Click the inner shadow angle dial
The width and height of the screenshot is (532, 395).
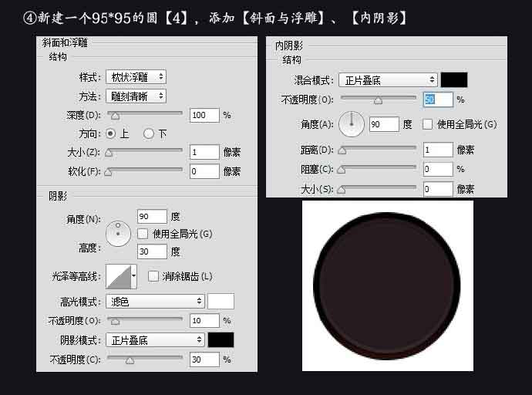point(352,124)
